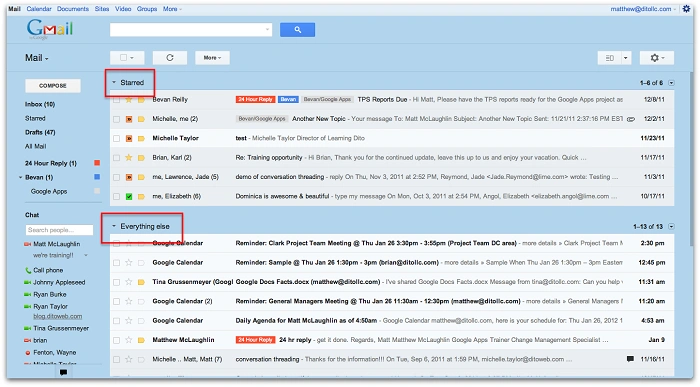
Task: Select the me, Elizabeth (6) checkbox
Action: pyautogui.click(x=117, y=196)
